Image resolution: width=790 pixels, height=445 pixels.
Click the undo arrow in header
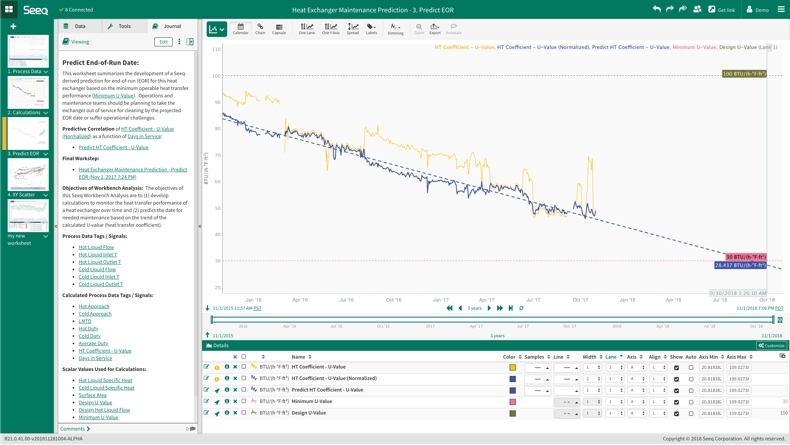tap(656, 9)
